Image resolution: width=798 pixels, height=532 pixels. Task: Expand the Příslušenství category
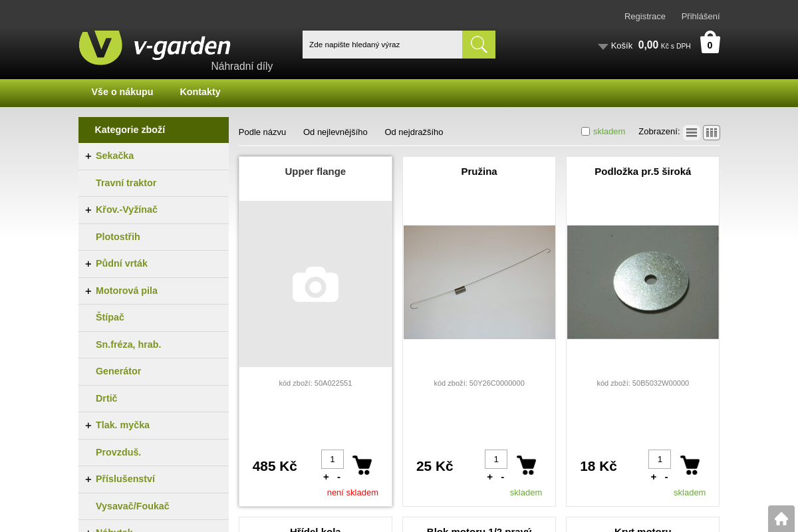click(x=88, y=479)
